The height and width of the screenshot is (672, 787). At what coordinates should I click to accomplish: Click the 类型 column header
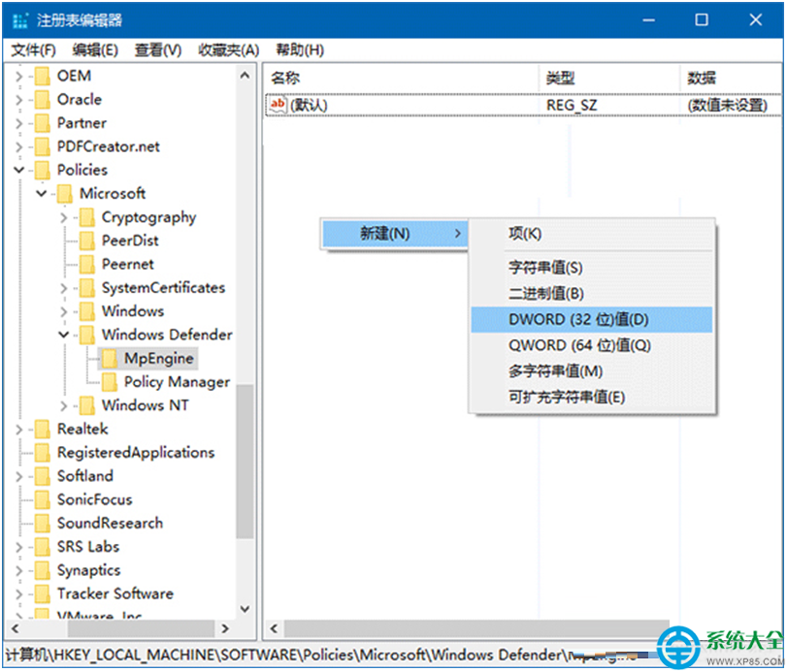click(x=609, y=79)
